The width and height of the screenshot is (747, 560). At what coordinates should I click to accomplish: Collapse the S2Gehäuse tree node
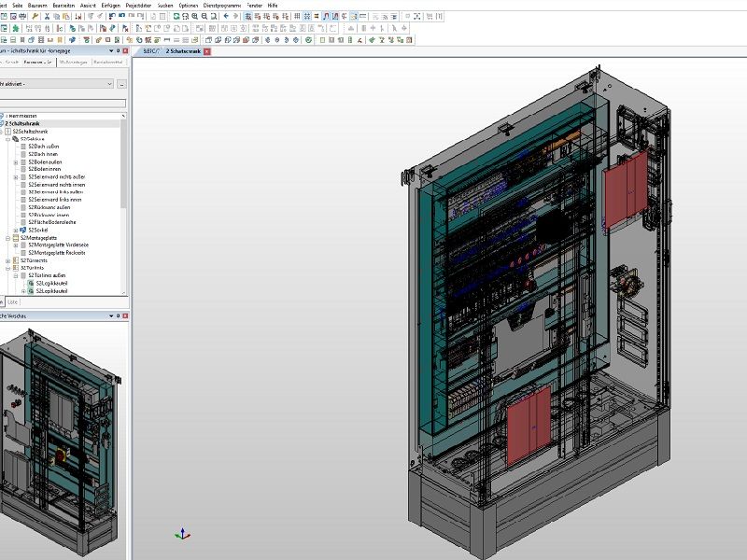click(8, 139)
